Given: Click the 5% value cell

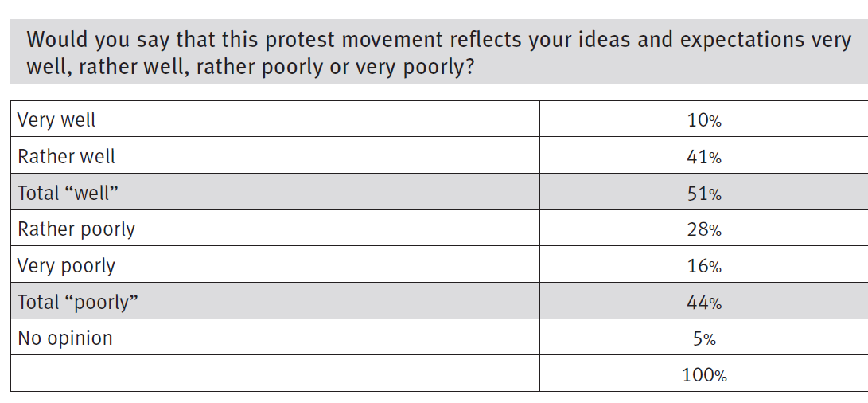Looking at the screenshot, I should [704, 339].
